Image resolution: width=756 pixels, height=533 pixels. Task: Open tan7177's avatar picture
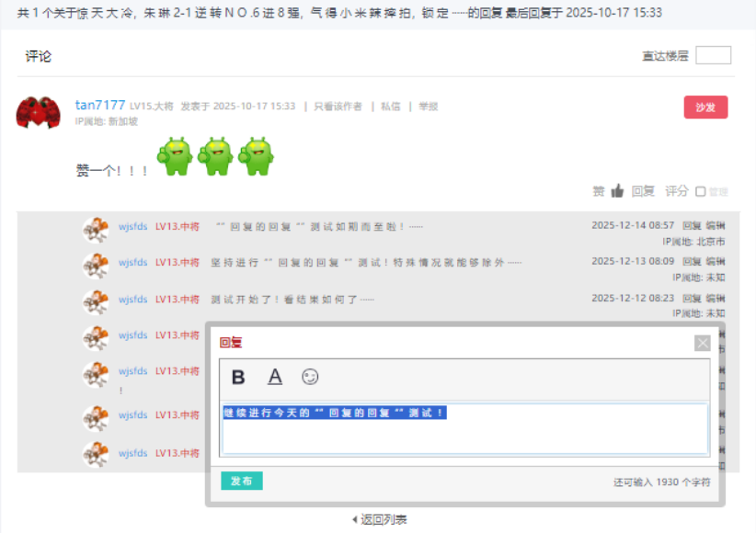click(x=39, y=111)
